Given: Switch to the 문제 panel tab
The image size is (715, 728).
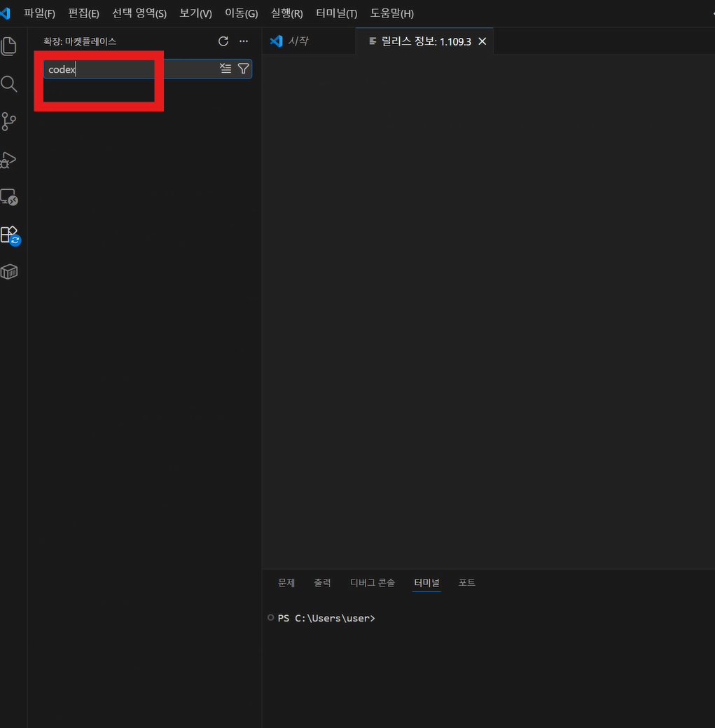Looking at the screenshot, I should click(286, 582).
